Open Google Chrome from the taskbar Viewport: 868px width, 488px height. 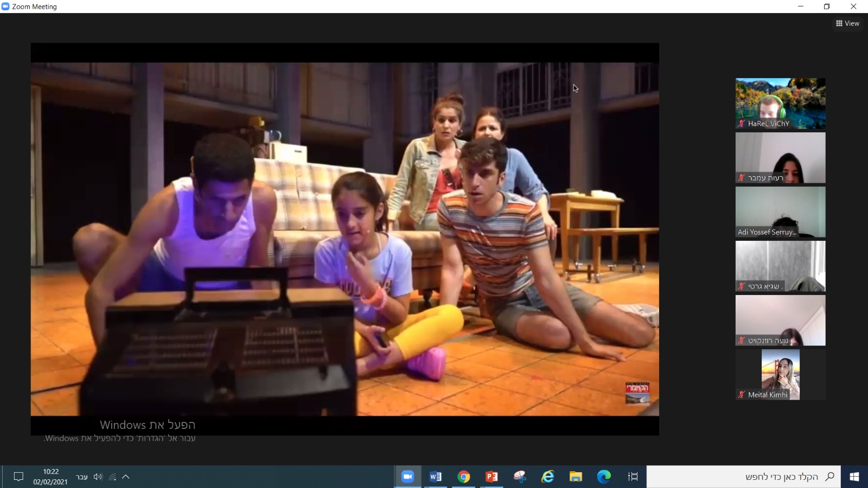(x=464, y=477)
